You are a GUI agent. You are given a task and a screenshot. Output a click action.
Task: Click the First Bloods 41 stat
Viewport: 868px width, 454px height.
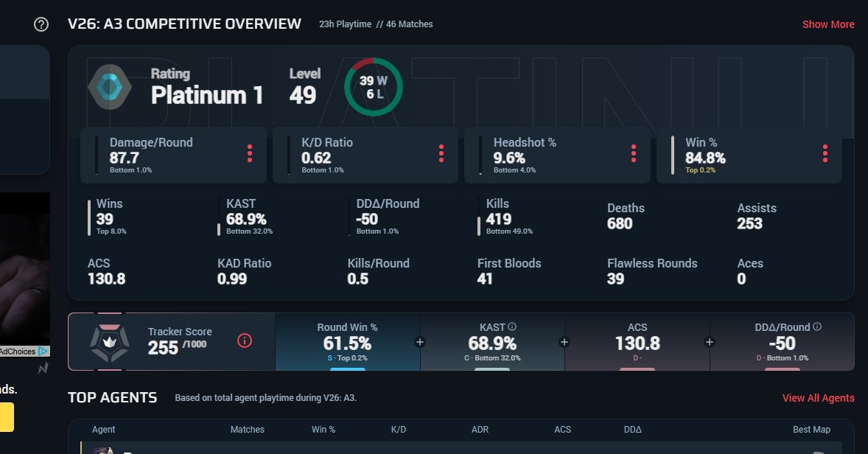pyautogui.click(x=509, y=271)
